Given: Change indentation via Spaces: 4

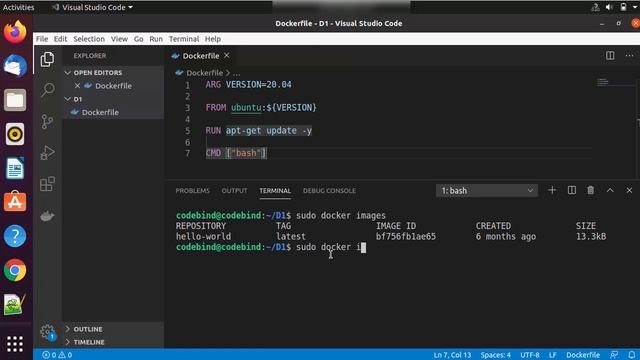Looking at the screenshot, I should [x=496, y=355].
